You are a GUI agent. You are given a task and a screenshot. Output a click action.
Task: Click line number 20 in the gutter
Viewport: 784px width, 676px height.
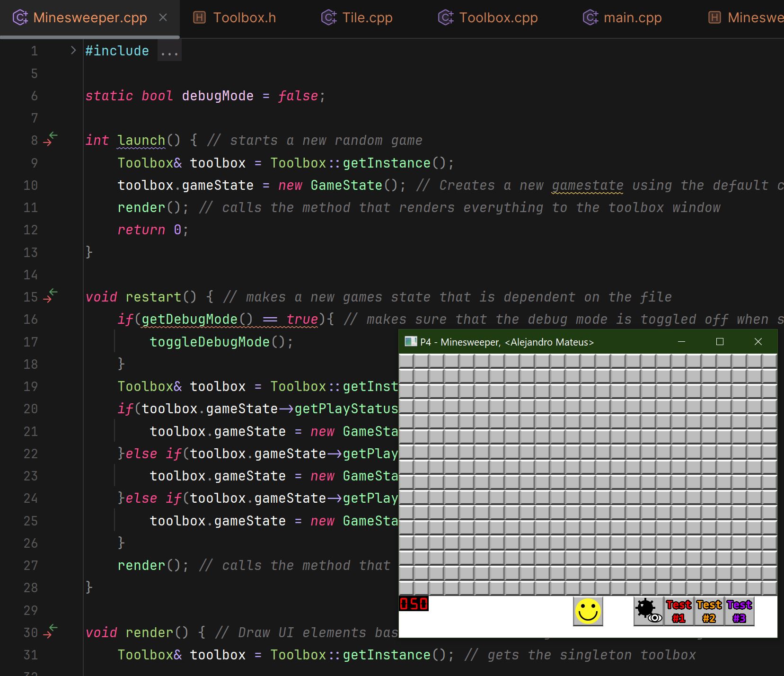30,409
